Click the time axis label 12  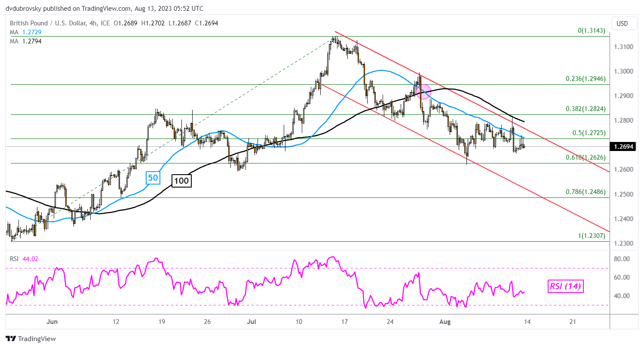coord(116,322)
